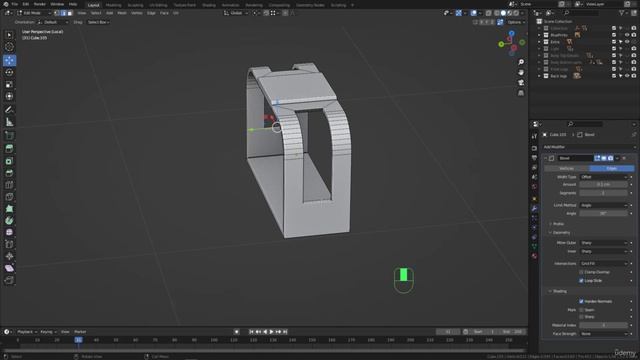640x360 pixels.
Task: Open the Mesh menu in viewport header
Action: click(122, 13)
